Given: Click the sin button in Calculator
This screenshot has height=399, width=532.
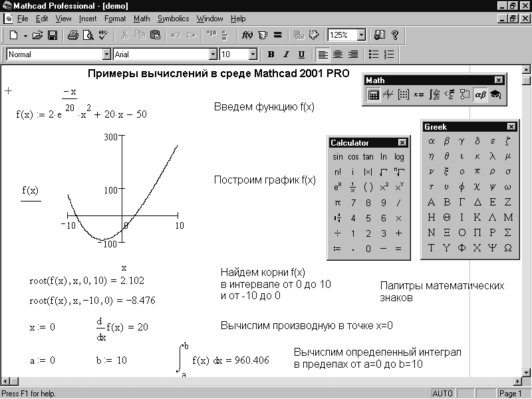Looking at the screenshot, I should click(x=338, y=157).
